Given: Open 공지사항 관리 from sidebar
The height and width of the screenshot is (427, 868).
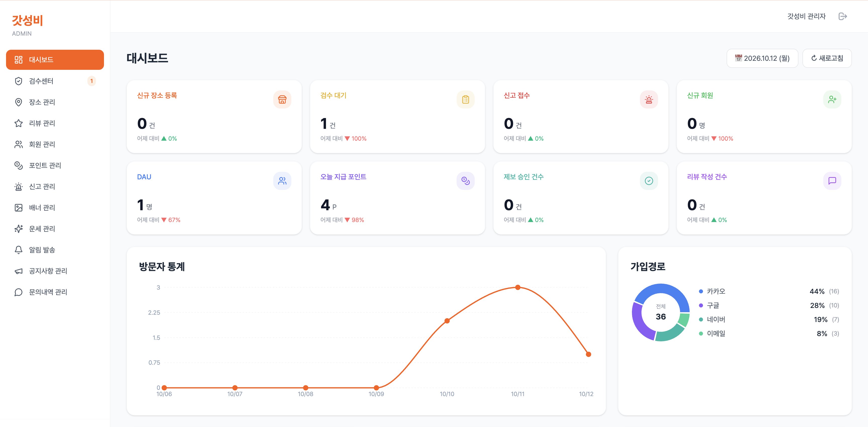Looking at the screenshot, I should (55, 271).
